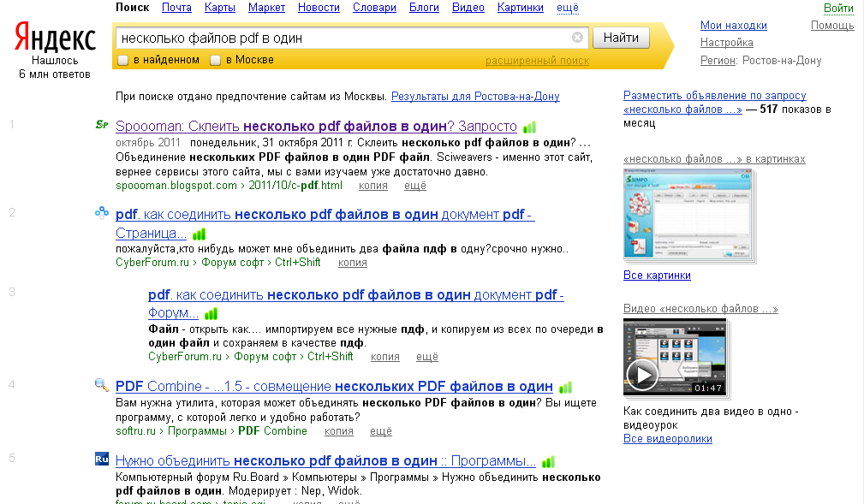Open 'расширенный поиск' advanced search

[x=537, y=61]
